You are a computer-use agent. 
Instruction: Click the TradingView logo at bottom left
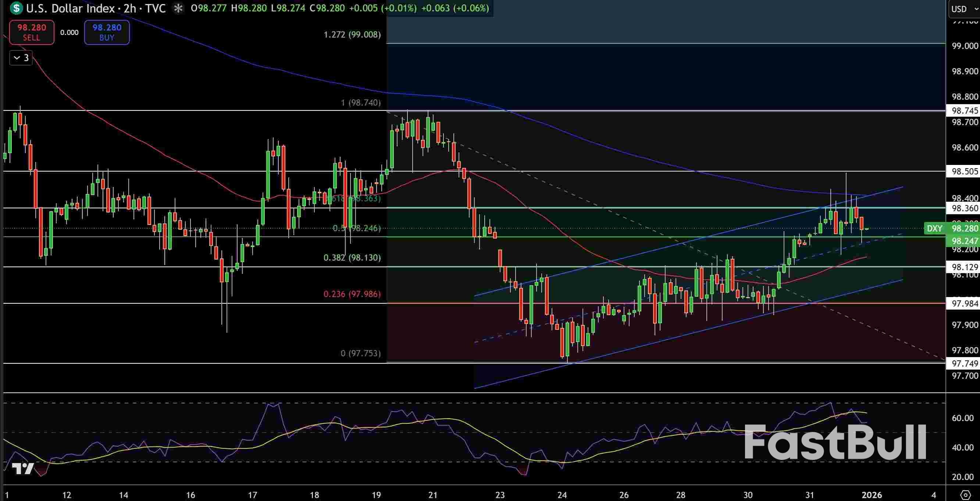(23, 468)
